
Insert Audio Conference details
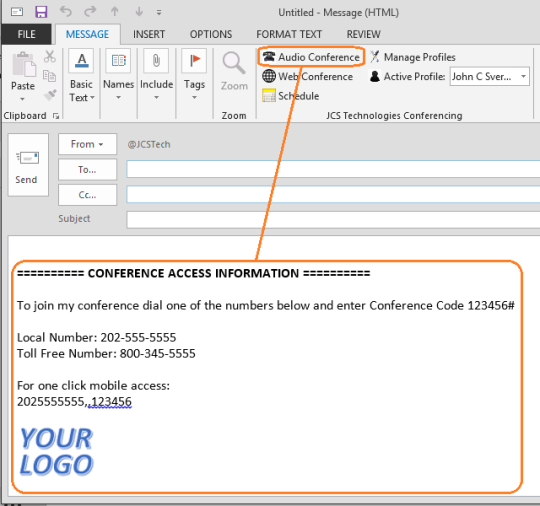pos(311,57)
